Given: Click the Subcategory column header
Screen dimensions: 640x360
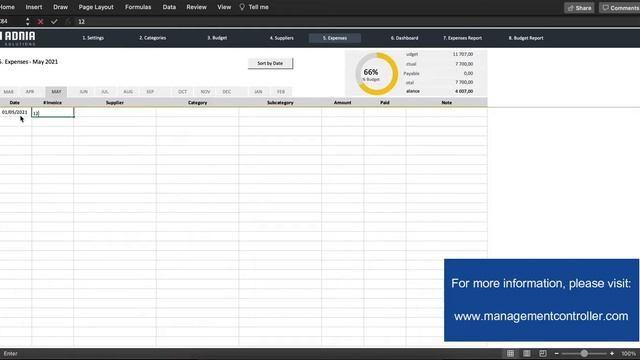Looking at the screenshot, I should 280,103.
